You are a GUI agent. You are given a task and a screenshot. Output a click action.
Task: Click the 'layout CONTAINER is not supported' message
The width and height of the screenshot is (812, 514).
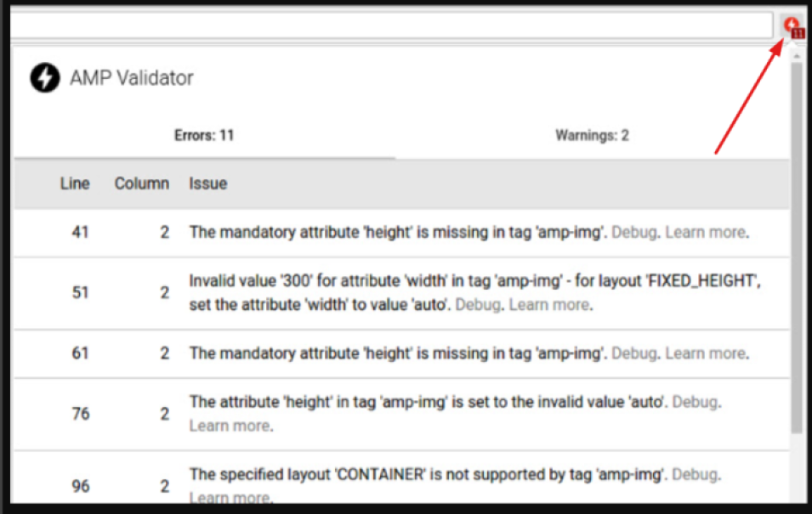(429, 474)
